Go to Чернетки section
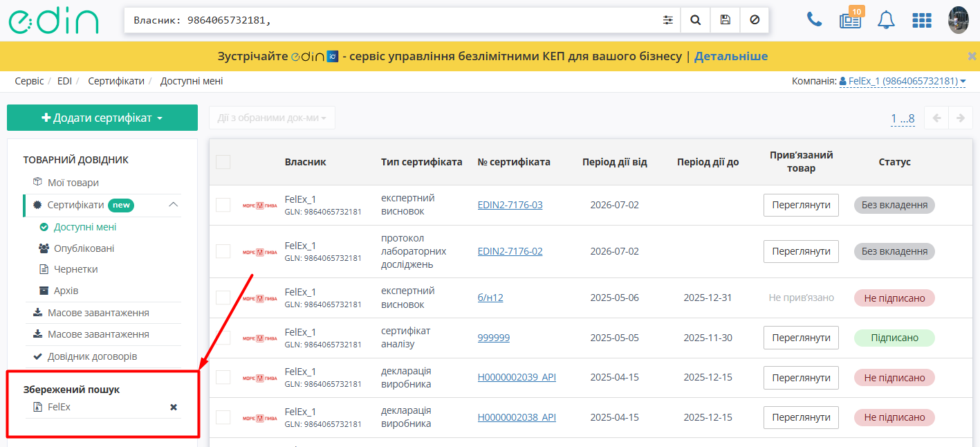Viewport: 980px width, 447px height. [x=75, y=269]
